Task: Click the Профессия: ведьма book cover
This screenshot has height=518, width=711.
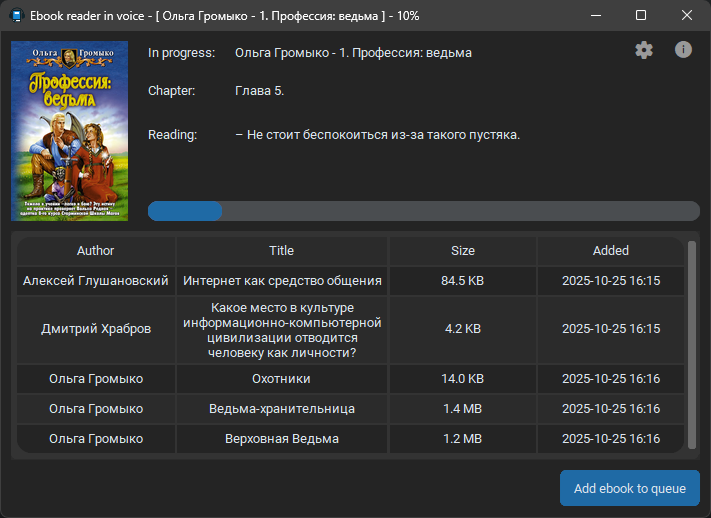Action: tap(69, 131)
